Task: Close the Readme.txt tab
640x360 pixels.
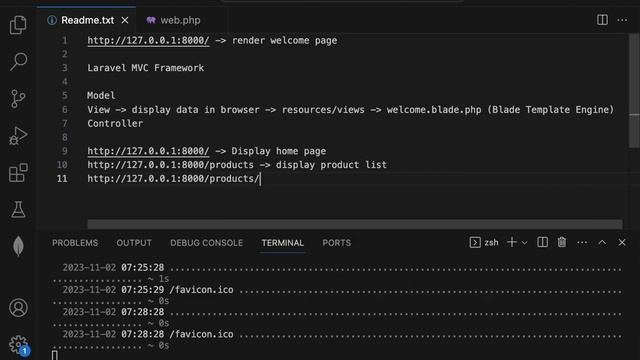Action: 125,20
